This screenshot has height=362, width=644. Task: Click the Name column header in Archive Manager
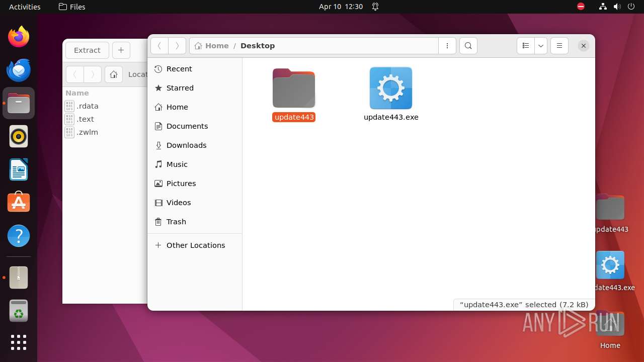coord(77,93)
